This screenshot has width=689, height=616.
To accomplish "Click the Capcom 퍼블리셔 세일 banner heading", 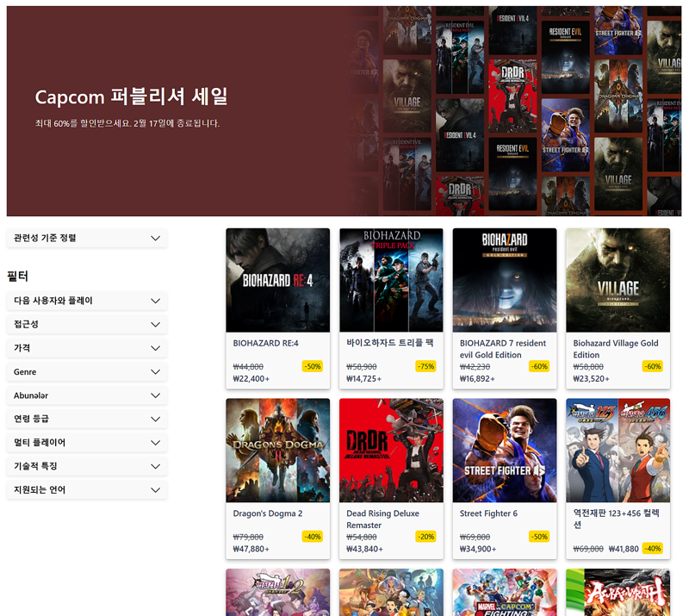I will click(132, 96).
